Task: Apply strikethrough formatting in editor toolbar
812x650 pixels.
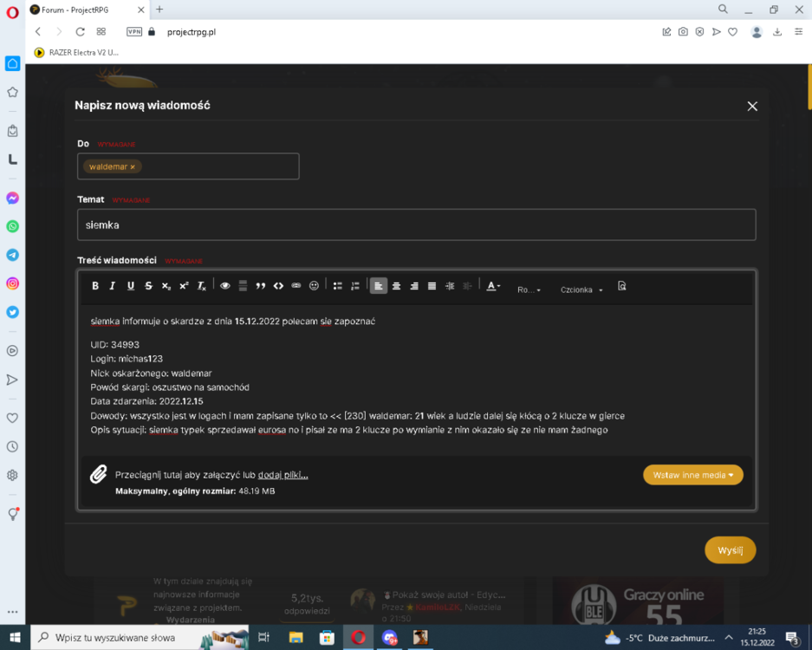Action: click(149, 286)
